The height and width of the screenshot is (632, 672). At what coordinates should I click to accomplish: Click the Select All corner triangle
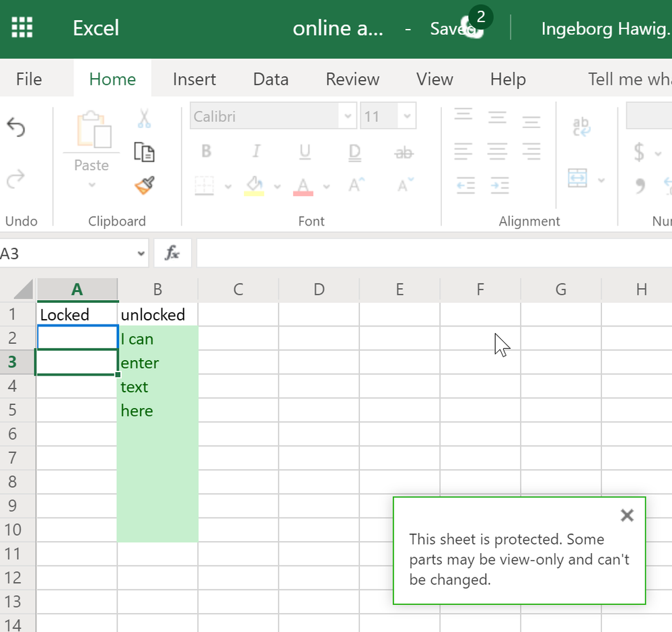pos(23,289)
